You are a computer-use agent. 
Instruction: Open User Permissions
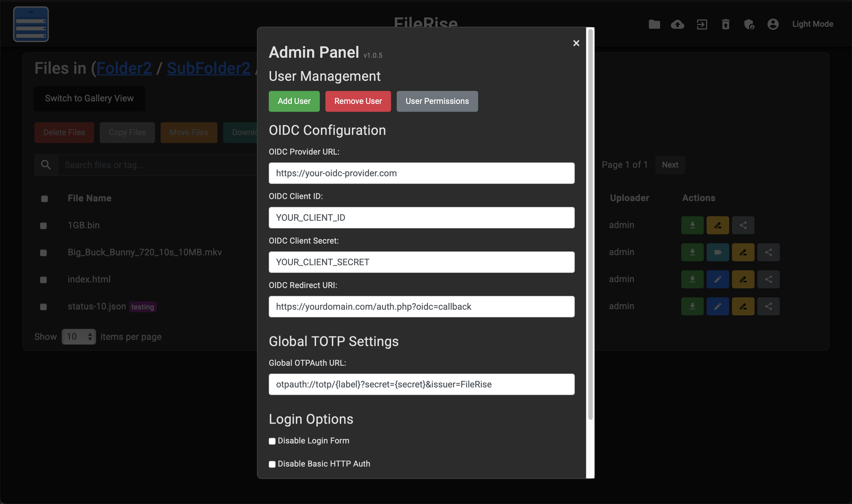click(x=437, y=101)
